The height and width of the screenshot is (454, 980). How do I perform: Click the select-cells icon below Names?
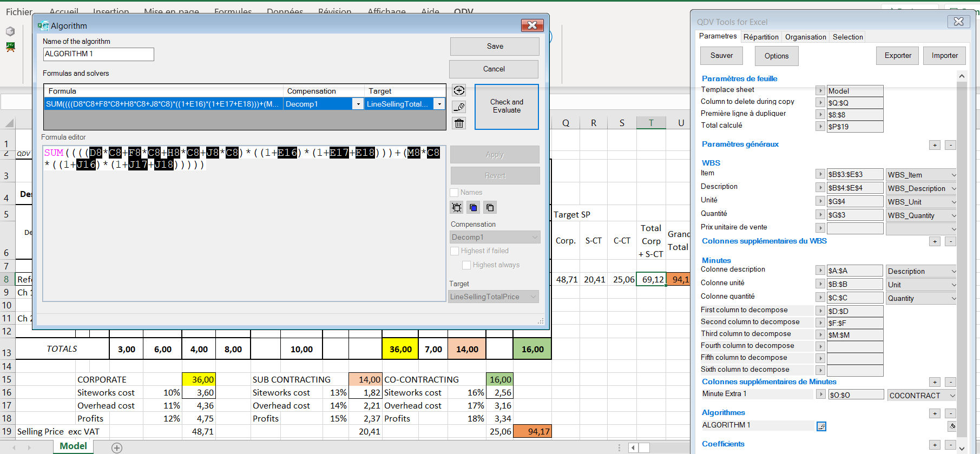[457, 207]
